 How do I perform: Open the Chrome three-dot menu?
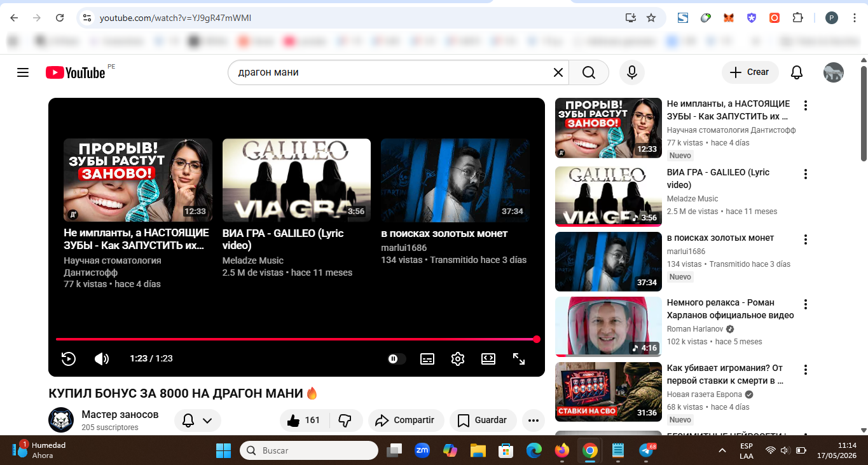tap(854, 18)
